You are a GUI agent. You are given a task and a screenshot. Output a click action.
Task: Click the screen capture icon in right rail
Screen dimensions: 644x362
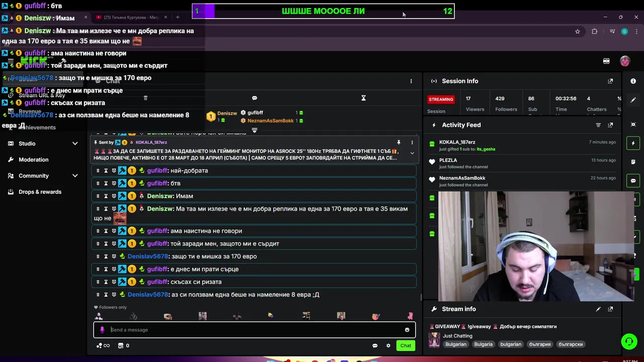point(633,124)
